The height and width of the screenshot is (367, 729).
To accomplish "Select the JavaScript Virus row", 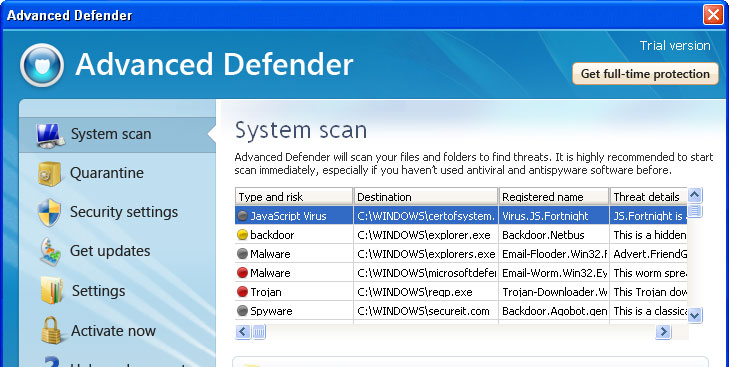I will point(461,216).
